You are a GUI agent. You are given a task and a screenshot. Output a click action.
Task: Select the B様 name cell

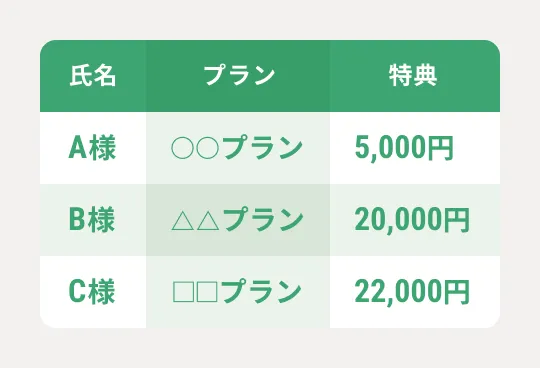(93, 220)
